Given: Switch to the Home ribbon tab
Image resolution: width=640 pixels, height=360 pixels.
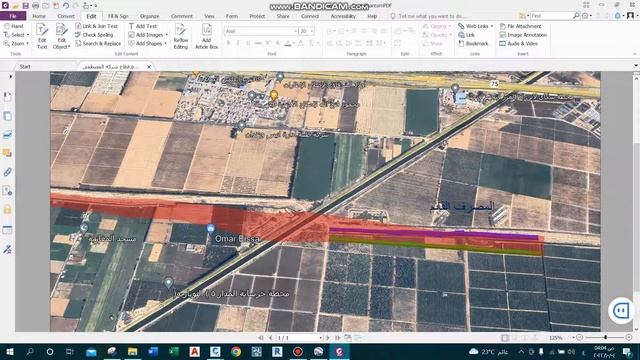Looking at the screenshot, I should 39,16.
